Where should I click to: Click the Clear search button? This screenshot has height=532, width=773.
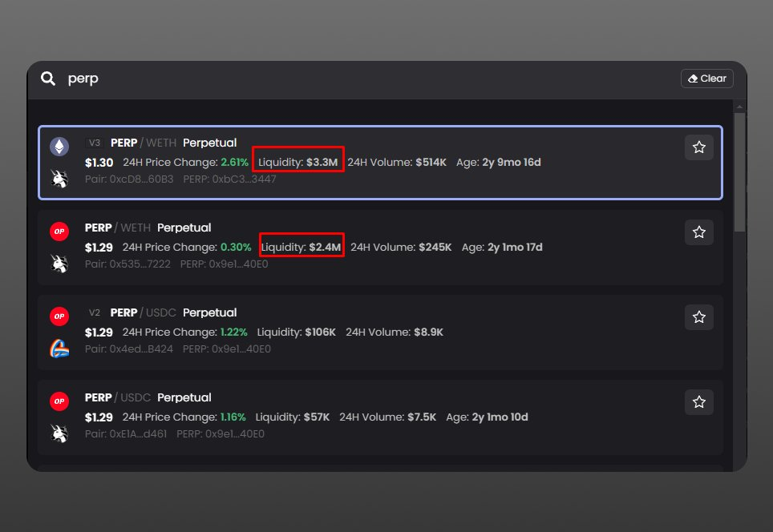click(706, 79)
